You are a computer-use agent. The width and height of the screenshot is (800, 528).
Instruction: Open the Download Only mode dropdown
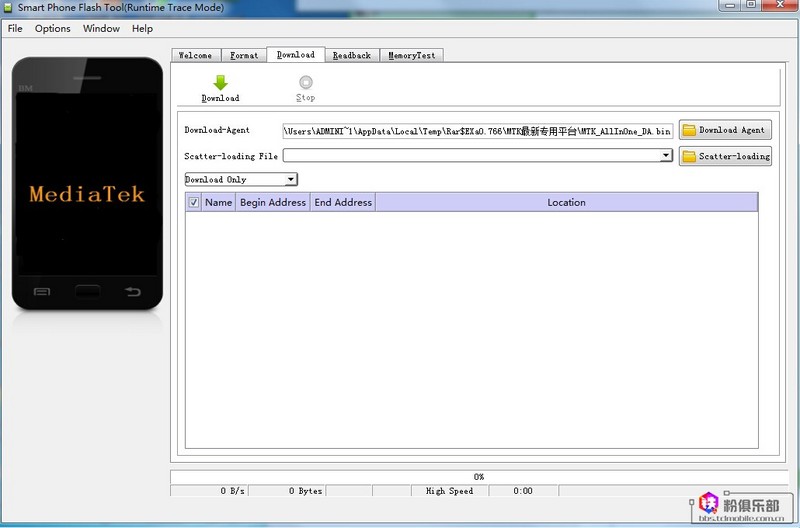(x=241, y=180)
